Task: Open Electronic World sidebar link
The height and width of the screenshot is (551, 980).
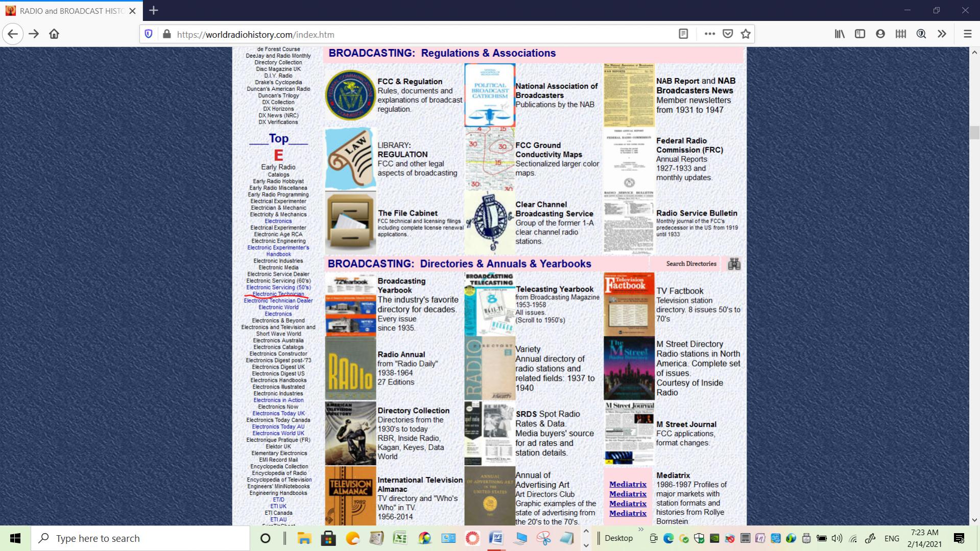Action: [x=278, y=307]
